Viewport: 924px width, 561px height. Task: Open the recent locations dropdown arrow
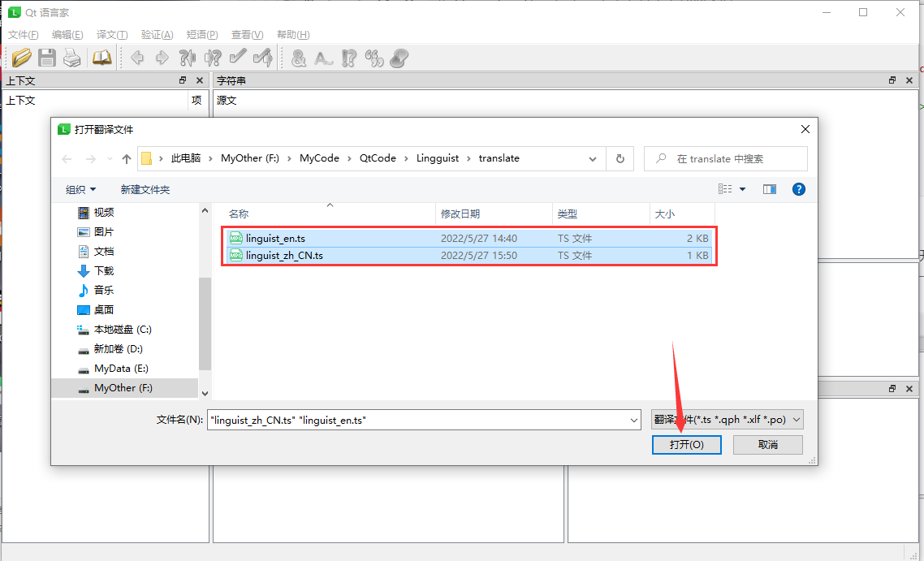click(x=110, y=158)
